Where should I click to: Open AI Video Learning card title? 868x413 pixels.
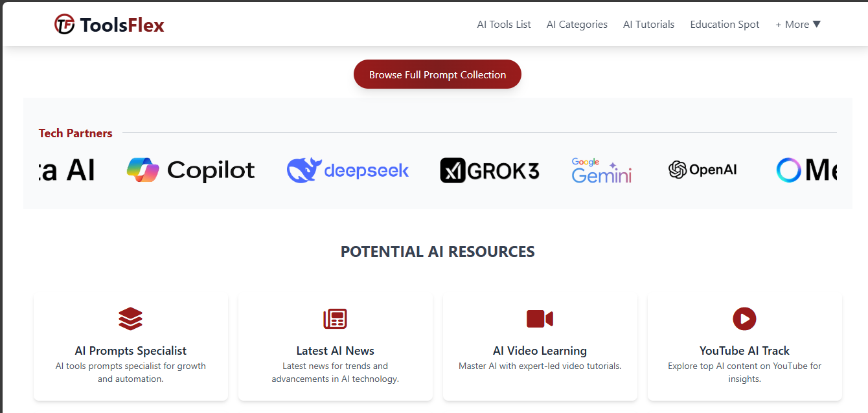tap(540, 351)
